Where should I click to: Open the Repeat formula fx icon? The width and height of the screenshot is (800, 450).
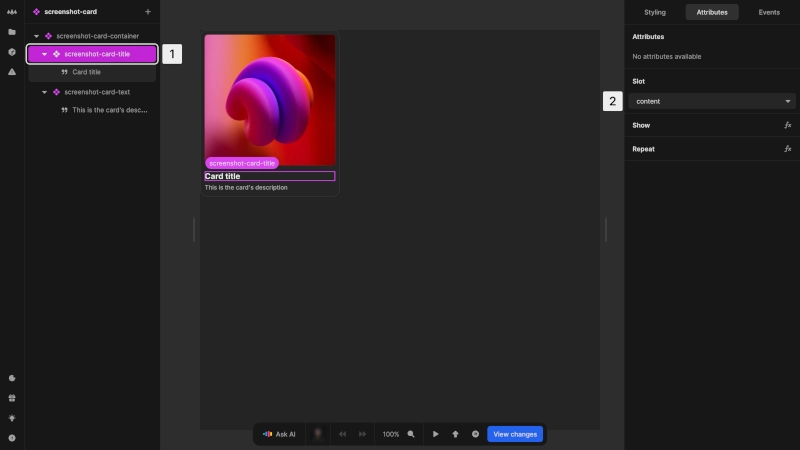[x=788, y=149]
